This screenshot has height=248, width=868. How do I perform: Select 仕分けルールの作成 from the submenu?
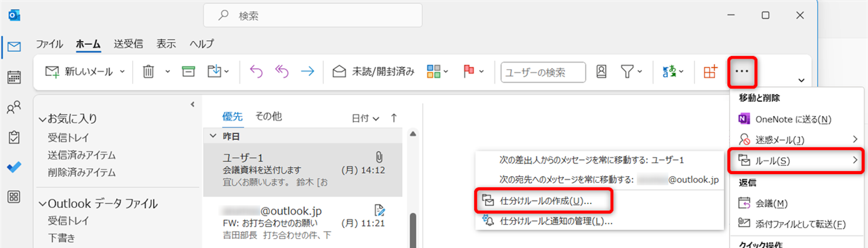pos(545,201)
